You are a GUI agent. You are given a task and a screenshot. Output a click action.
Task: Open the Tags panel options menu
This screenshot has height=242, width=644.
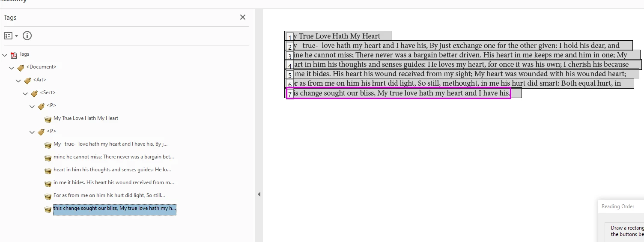pyautogui.click(x=11, y=36)
